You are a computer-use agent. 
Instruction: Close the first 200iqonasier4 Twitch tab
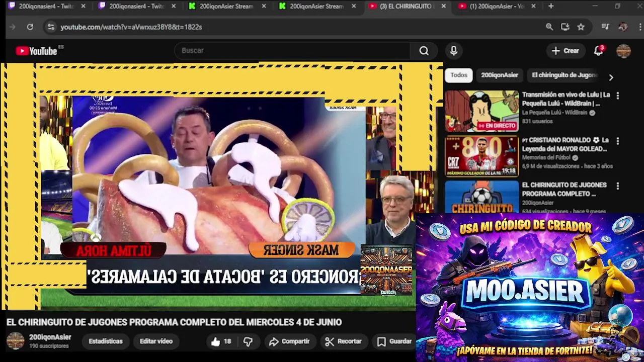click(x=83, y=6)
